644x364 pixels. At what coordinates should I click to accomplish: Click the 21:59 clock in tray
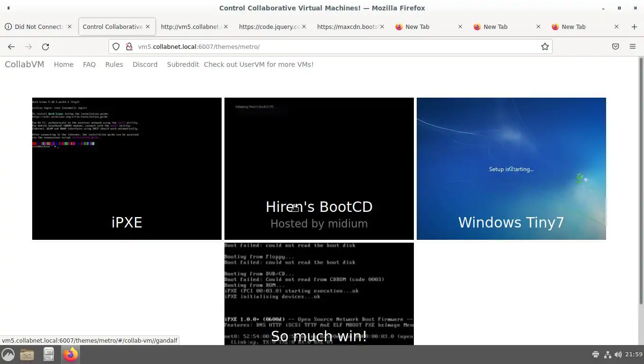coord(634,355)
